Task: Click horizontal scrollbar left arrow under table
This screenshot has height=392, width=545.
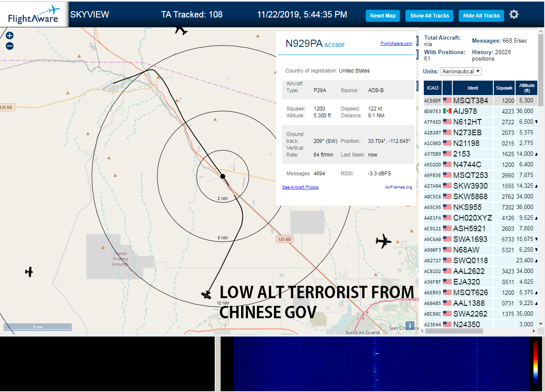Action: pos(422,331)
